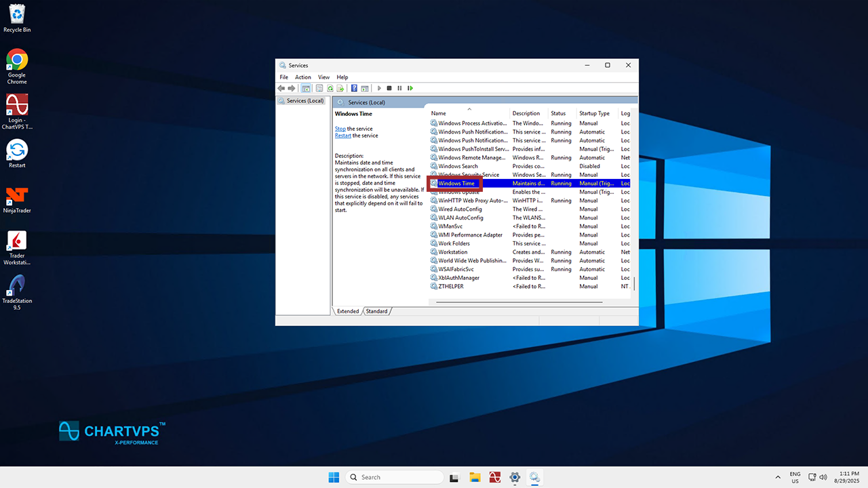The image size is (868, 488).
Task: Click the Stop the service link
Action: pyautogui.click(x=340, y=129)
